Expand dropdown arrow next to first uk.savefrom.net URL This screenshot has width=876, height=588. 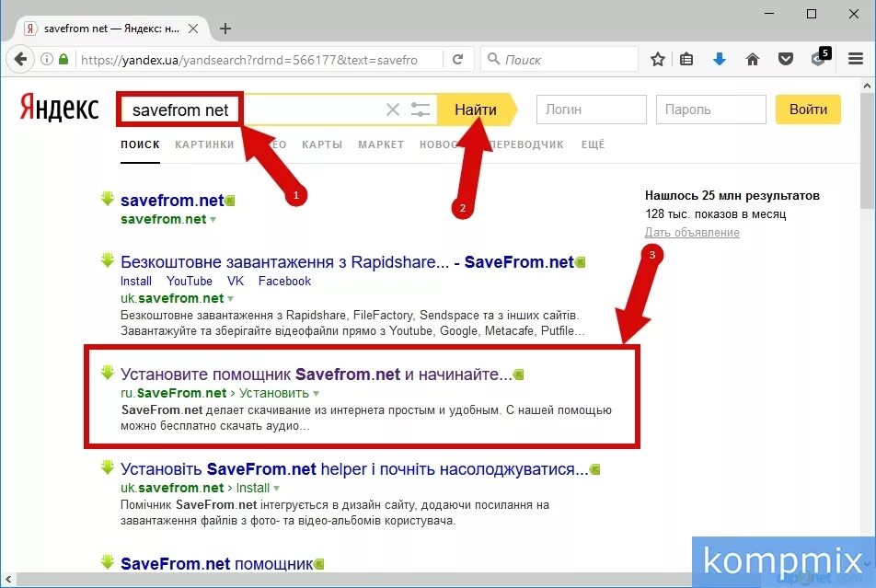point(230,298)
